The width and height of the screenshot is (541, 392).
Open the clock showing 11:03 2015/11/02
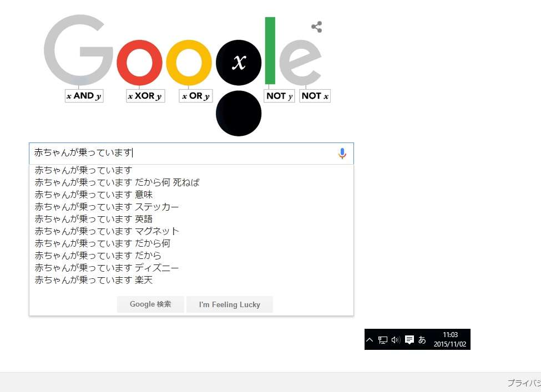450,339
